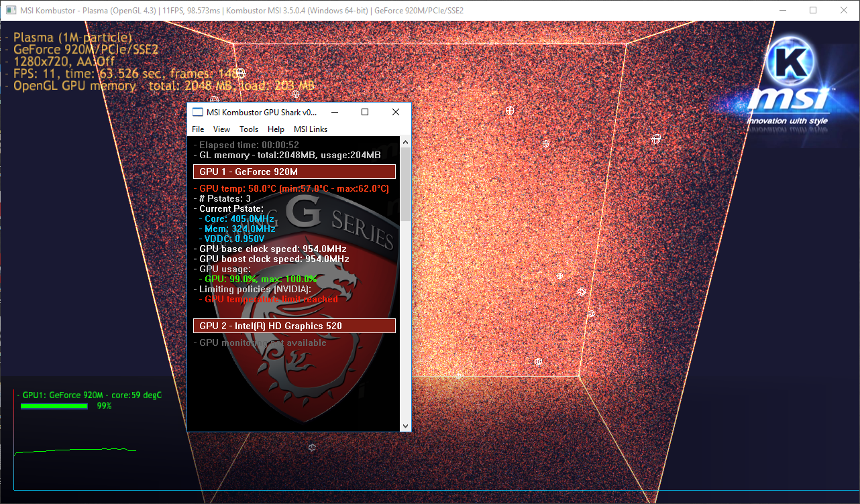Click the GPU base clock speed line
This screenshot has width=860, height=504.
270,249
